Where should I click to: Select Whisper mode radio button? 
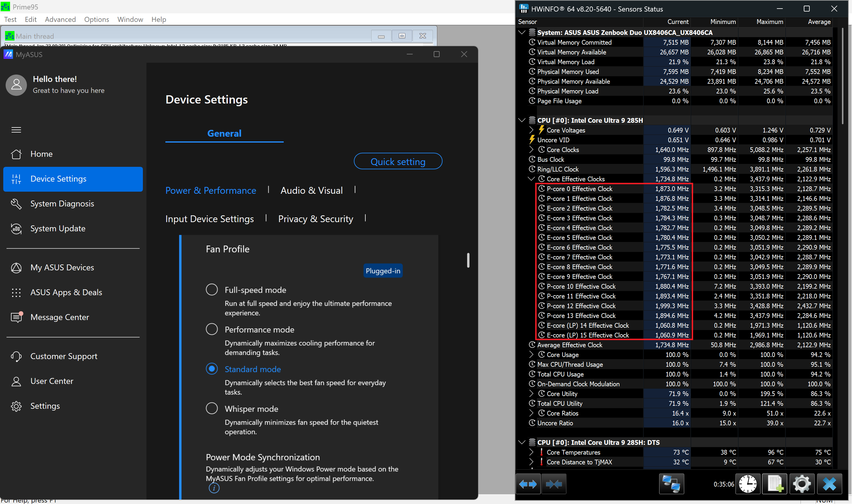click(212, 408)
